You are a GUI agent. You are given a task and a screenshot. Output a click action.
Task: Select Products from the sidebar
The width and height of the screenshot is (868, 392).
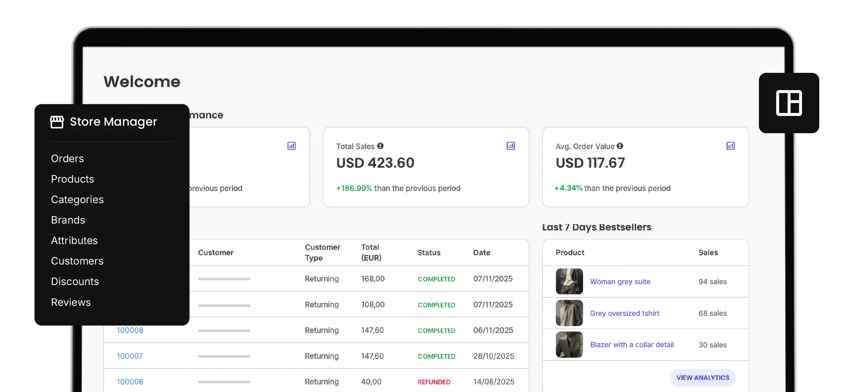(x=72, y=179)
